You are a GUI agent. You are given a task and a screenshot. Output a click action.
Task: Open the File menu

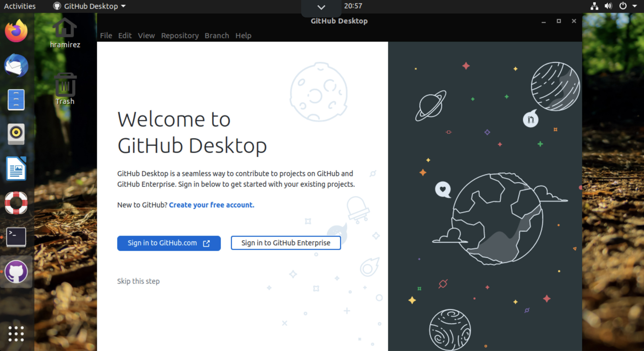106,36
